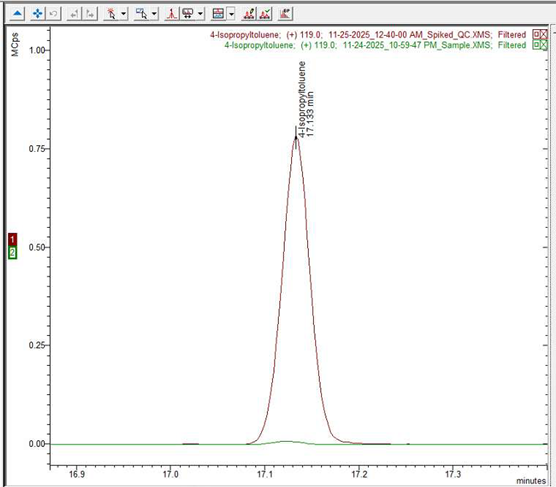The width and height of the screenshot is (556, 487).
Task: Click the 1.00 value on the y-axis
Action: 37,50
